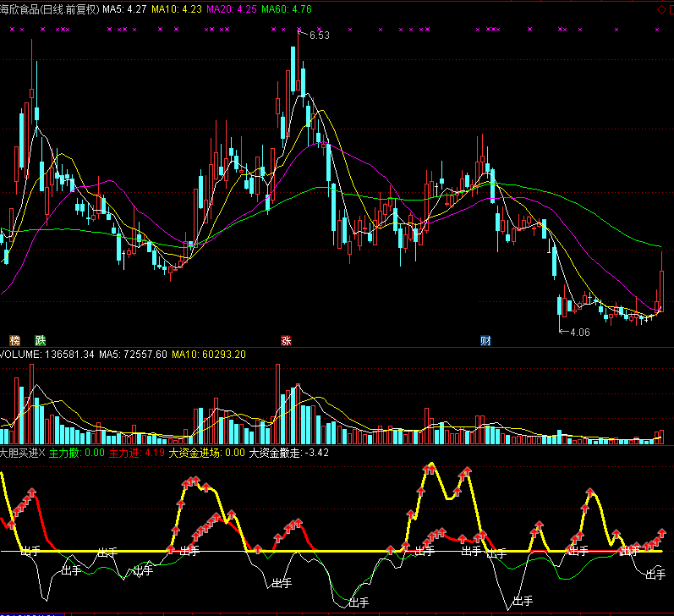Open the 腾 info marker on the chart
Viewport: 674px width, 616px height.
click(x=14, y=340)
